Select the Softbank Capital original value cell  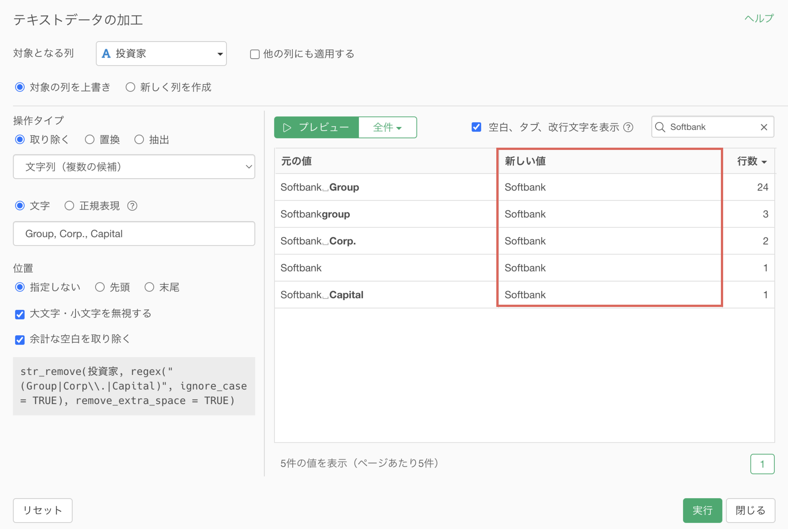(x=386, y=295)
